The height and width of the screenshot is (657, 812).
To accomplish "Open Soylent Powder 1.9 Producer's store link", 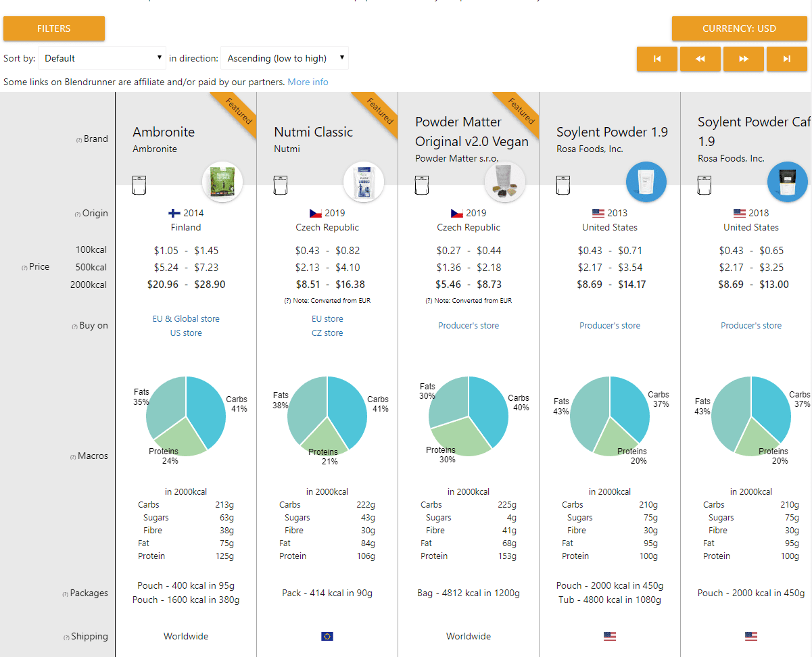I will [x=610, y=325].
